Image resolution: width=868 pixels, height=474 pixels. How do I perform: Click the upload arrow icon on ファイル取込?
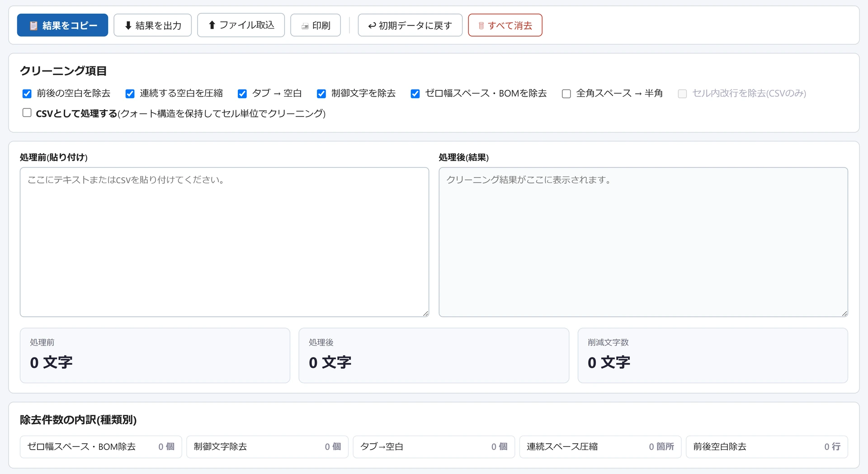(212, 25)
